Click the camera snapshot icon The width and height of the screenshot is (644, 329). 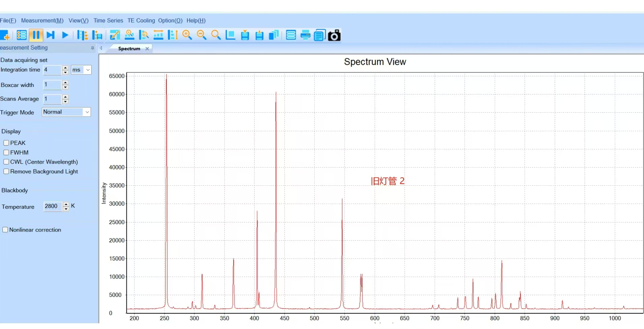334,35
